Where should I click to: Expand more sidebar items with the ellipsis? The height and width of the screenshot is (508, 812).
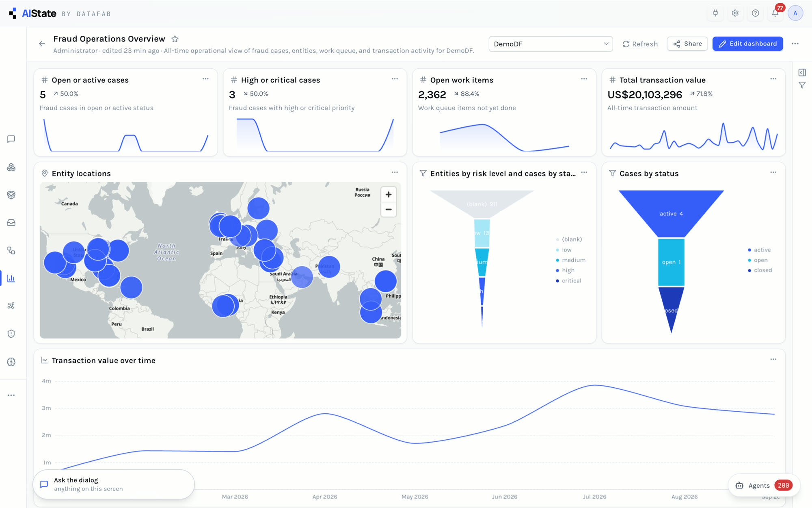click(11, 395)
